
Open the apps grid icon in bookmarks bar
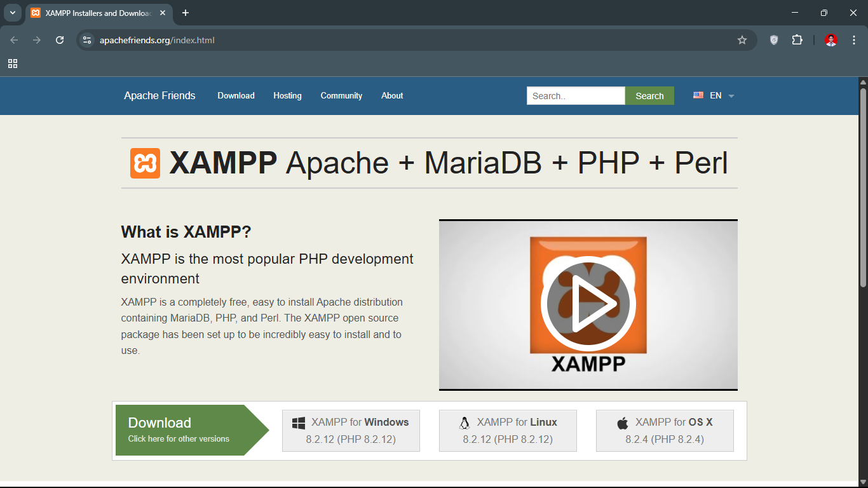point(13,64)
